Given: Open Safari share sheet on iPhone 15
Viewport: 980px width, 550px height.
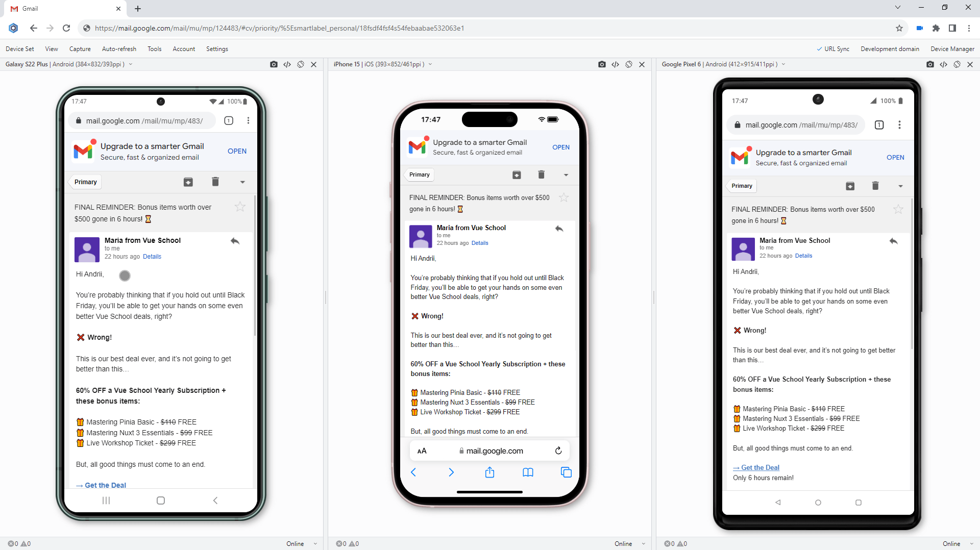Looking at the screenshot, I should pyautogui.click(x=489, y=472).
